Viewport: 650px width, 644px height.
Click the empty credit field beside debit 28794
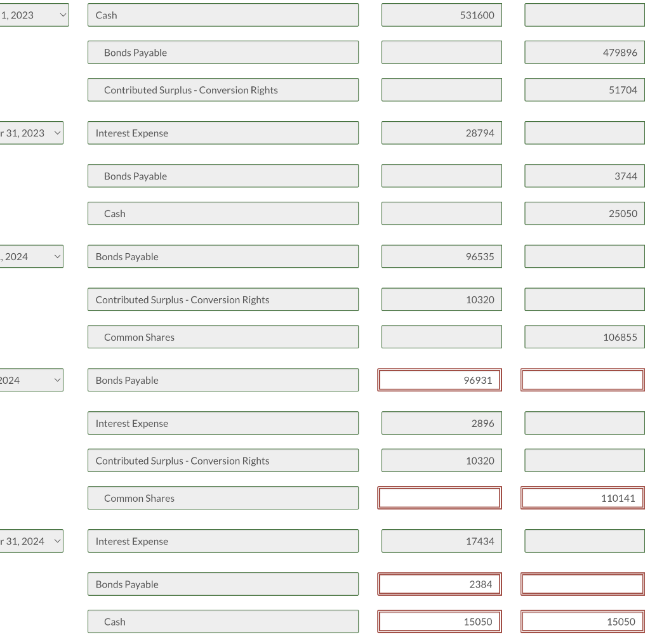[585, 133]
